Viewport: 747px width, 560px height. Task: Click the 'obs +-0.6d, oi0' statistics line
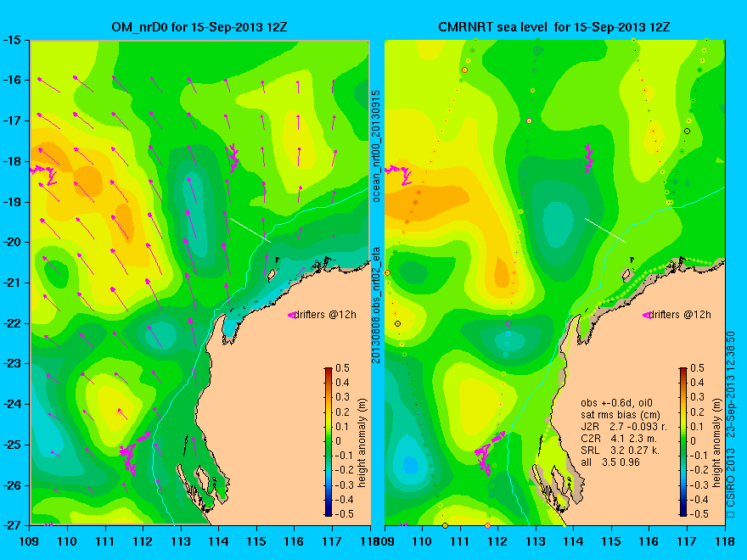pyautogui.click(x=616, y=403)
